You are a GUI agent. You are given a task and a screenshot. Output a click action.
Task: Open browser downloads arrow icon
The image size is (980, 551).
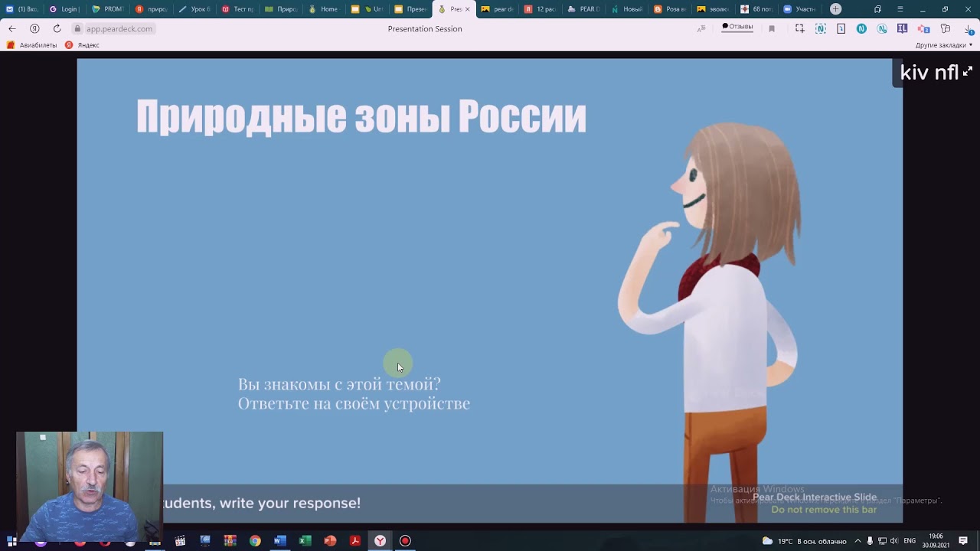coord(969,28)
